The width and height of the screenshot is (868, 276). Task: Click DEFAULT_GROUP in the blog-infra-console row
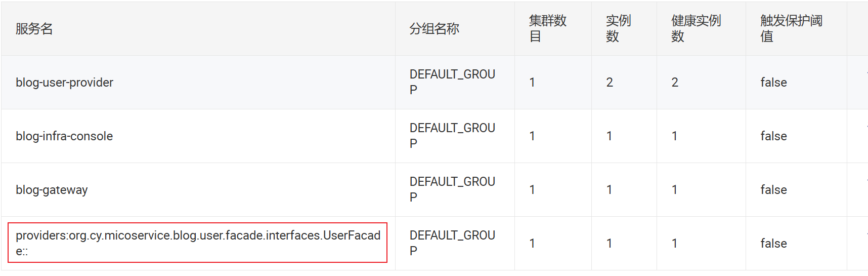tap(452, 136)
